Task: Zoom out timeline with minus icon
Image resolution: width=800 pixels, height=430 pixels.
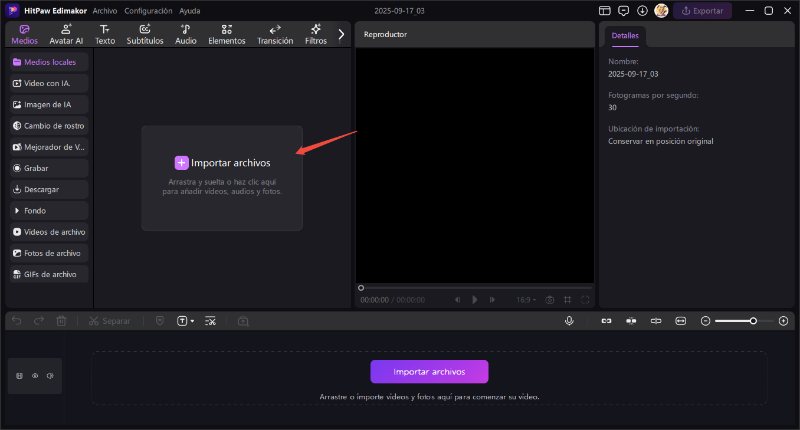Action: 706,321
